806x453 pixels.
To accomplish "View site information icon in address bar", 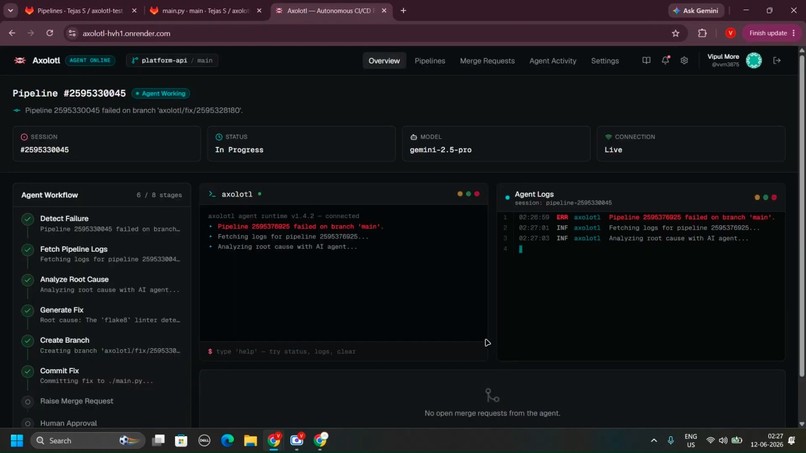I will click(x=72, y=33).
